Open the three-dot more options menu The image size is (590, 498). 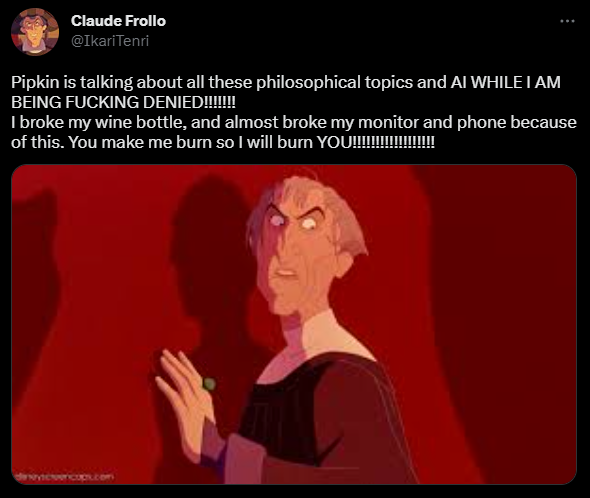point(567,21)
